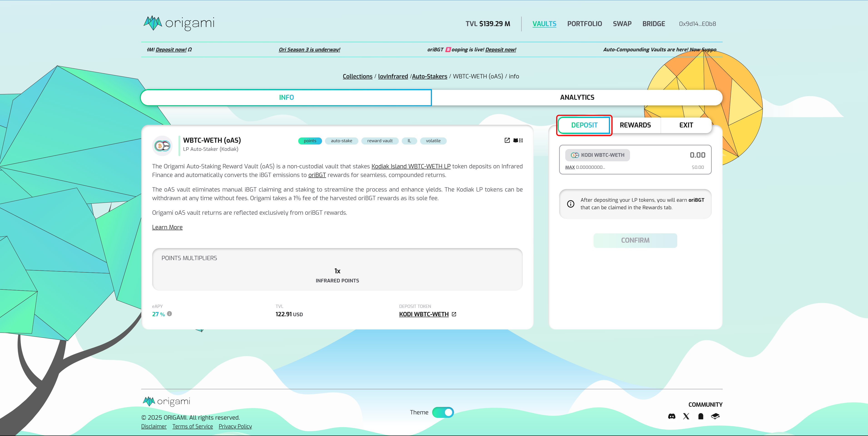Click the Mirror blog icon in footer
868x436 pixels.
pos(701,416)
